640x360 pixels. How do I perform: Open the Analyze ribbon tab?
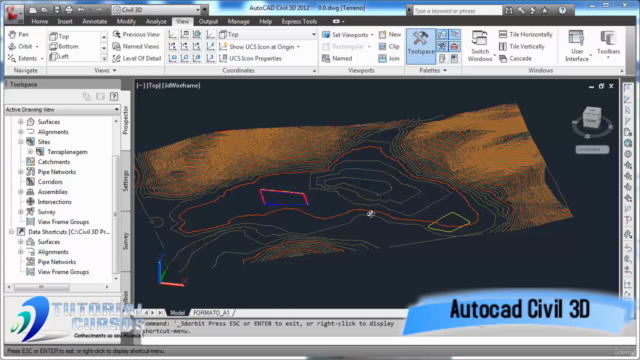(156, 22)
